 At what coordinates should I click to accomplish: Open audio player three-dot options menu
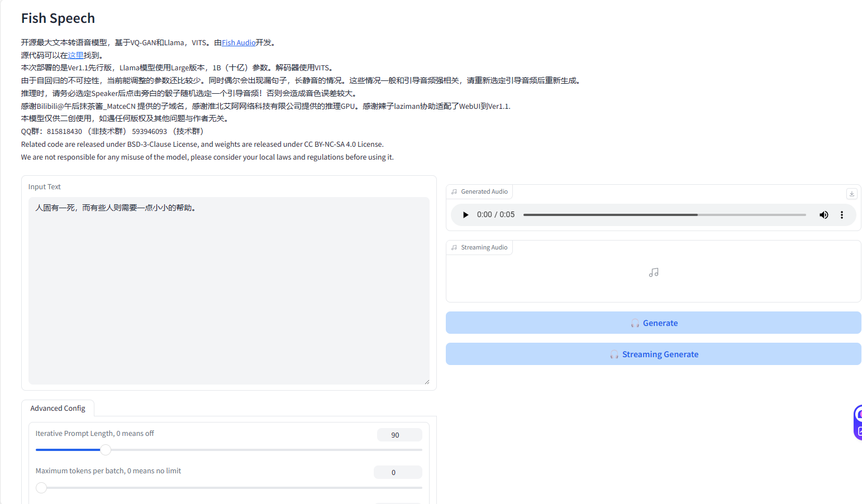pyautogui.click(x=841, y=215)
